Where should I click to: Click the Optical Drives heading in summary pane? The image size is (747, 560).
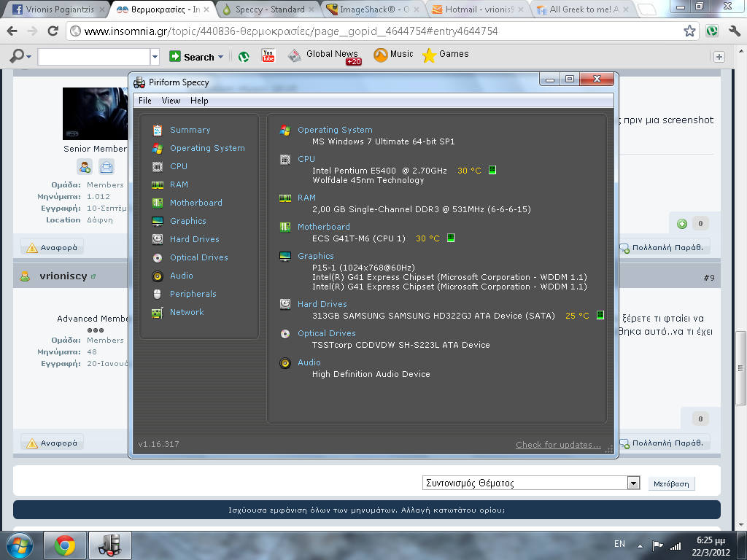[326, 333]
